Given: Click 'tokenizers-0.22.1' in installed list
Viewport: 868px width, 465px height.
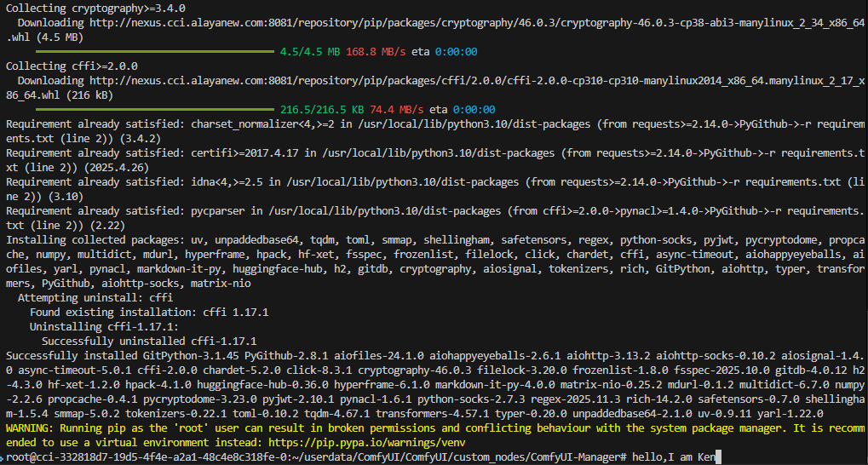Looking at the screenshot, I should (175, 413).
